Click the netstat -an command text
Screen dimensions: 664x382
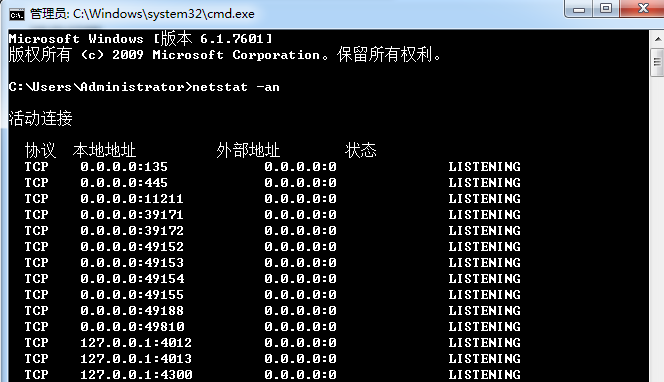tap(236, 87)
